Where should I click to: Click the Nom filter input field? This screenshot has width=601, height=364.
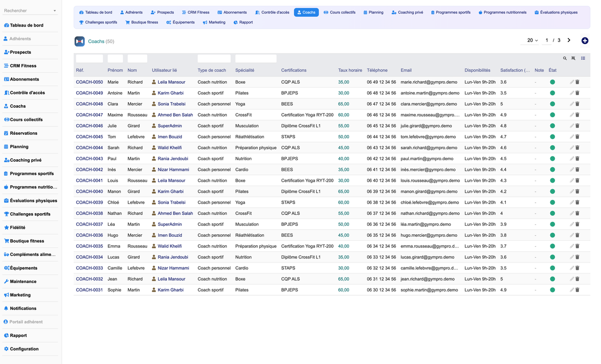pos(138,59)
